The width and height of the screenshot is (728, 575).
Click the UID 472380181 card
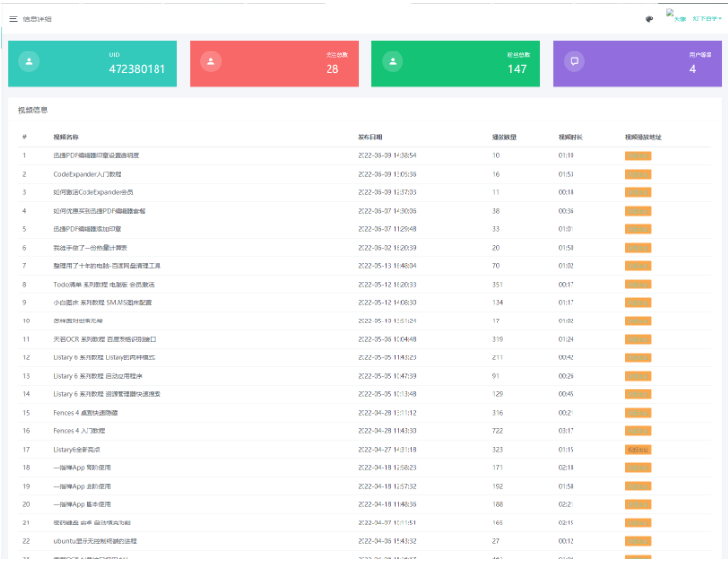[x=92, y=63]
